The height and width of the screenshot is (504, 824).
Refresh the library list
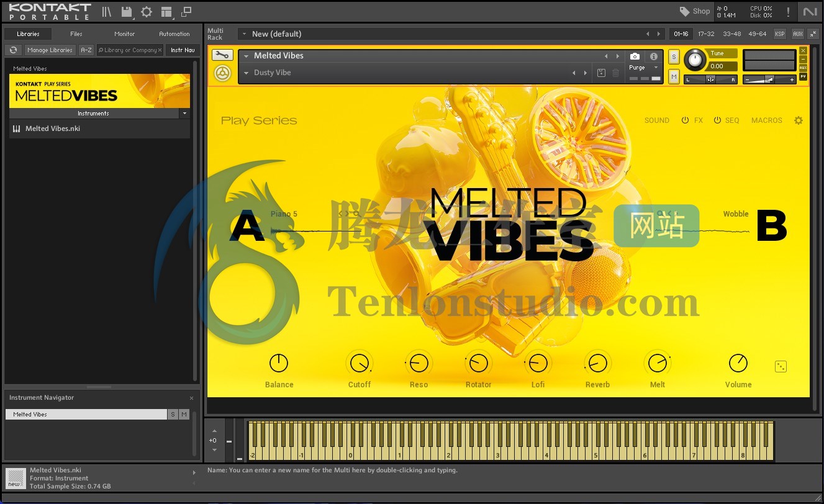click(x=13, y=50)
